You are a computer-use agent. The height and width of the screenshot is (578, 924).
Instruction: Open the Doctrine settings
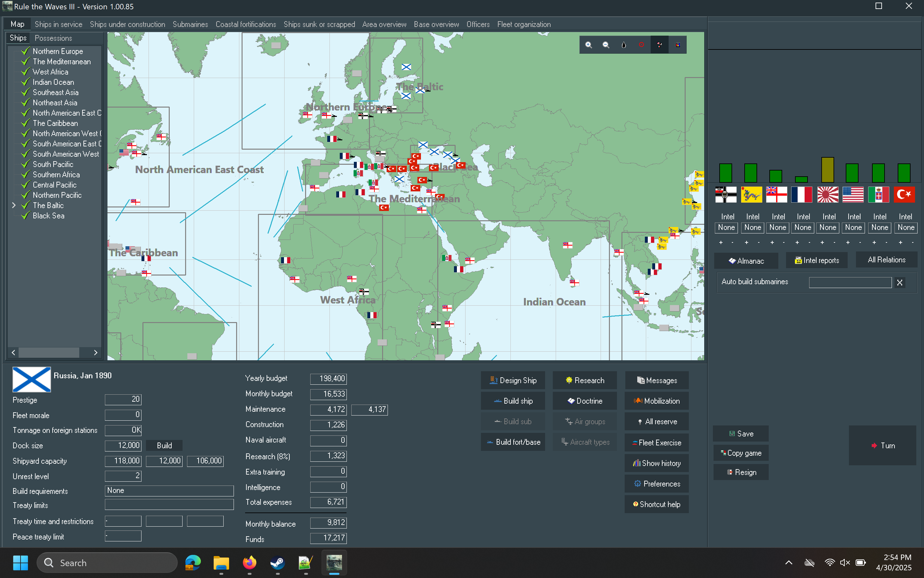pyautogui.click(x=585, y=401)
